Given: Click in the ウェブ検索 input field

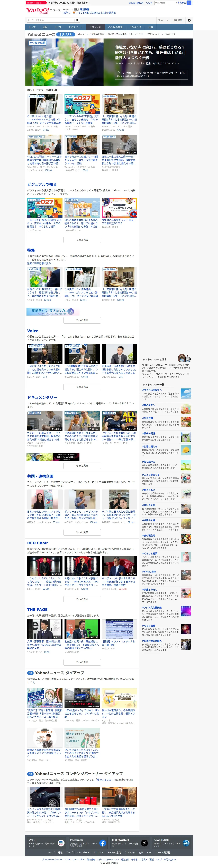Looking at the screenshot, I should tap(164, 3).
